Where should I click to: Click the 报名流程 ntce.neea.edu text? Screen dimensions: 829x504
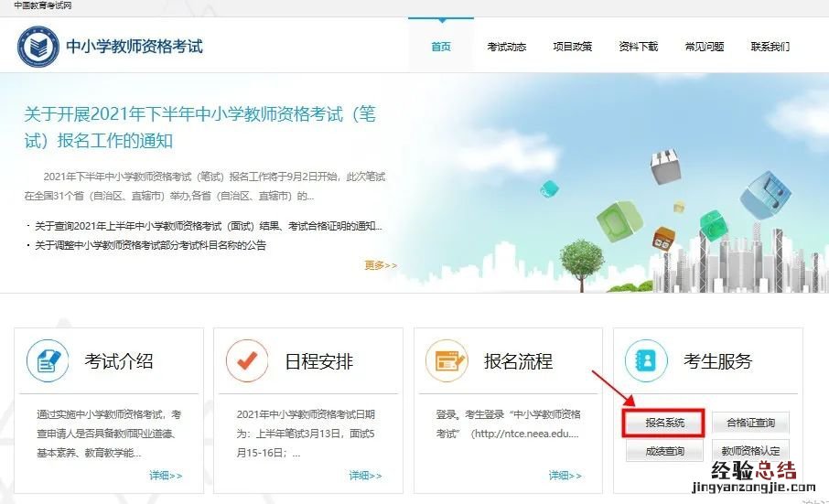coord(508,424)
